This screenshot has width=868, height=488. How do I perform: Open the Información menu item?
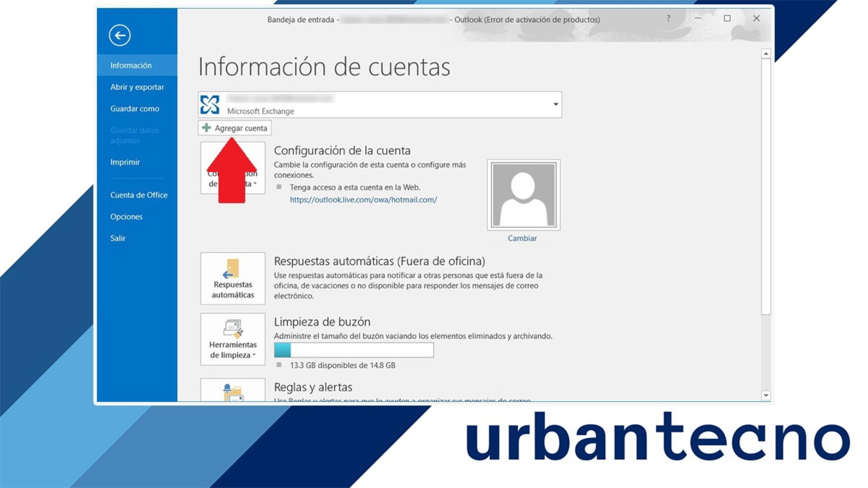point(137,65)
